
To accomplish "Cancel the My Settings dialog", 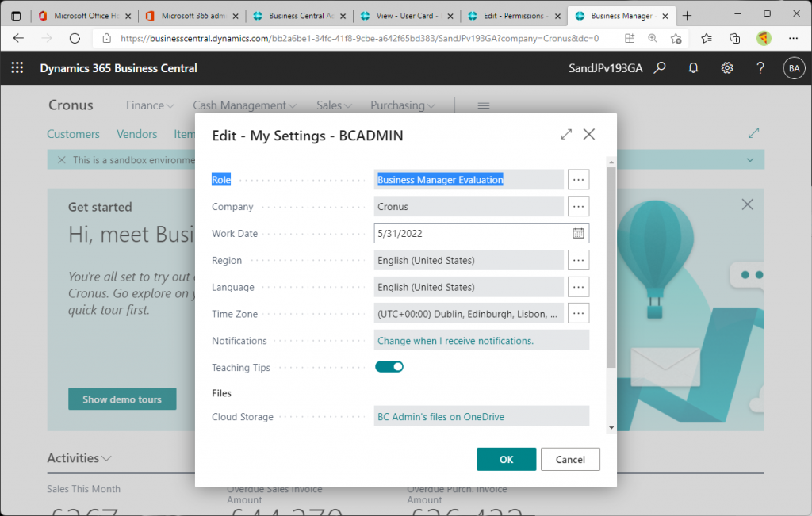I will click(570, 459).
